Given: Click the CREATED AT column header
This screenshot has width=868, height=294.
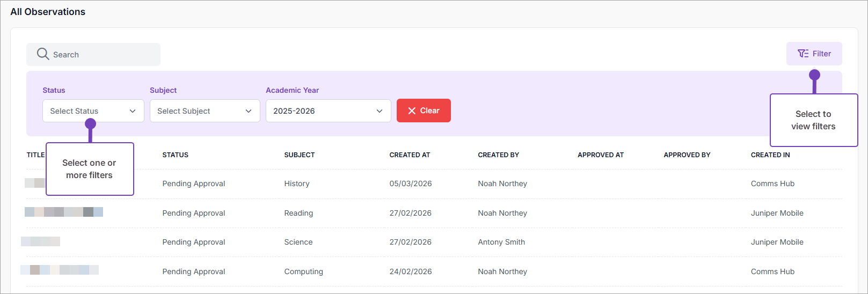Looking at the screenshot, I should point(410,155).
